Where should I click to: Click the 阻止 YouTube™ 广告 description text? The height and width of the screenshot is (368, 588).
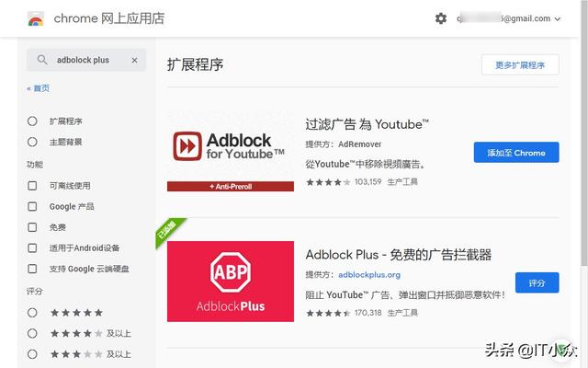coord(405,294)
